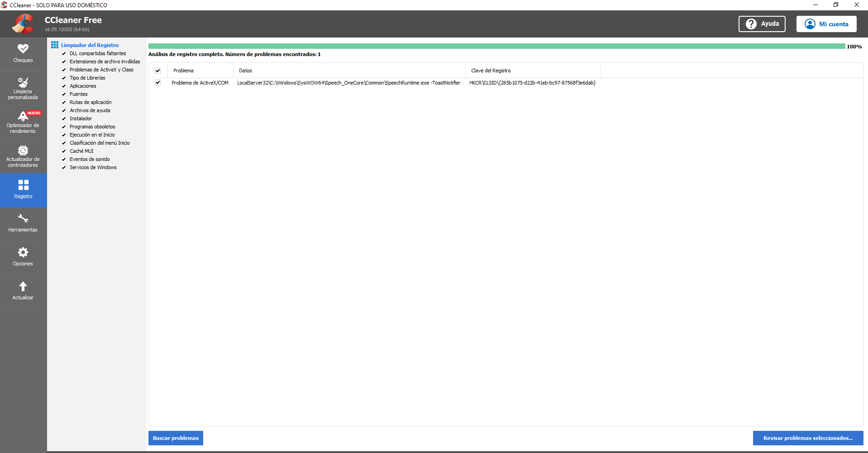868x453 pixels.
Task: Click the CCleaner Free title text
Action: pyautogui.click(x=73, y=20)
